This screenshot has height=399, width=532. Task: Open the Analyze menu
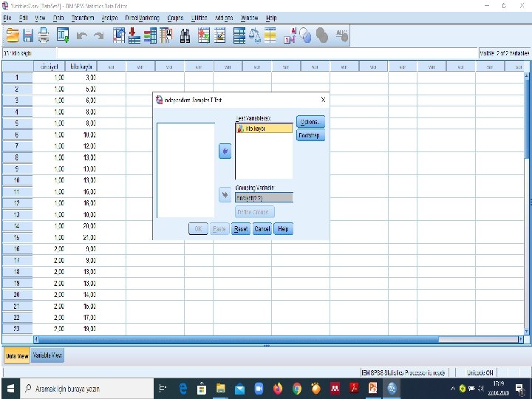pyautogui.click(x=109, y=18)
